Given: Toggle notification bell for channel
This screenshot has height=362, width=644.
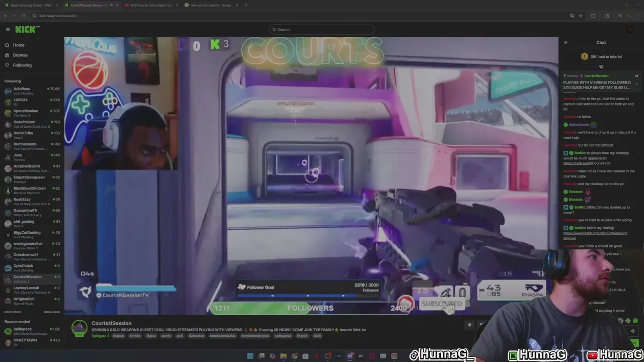Looking at the screenshot, I should tap(469, 325).
